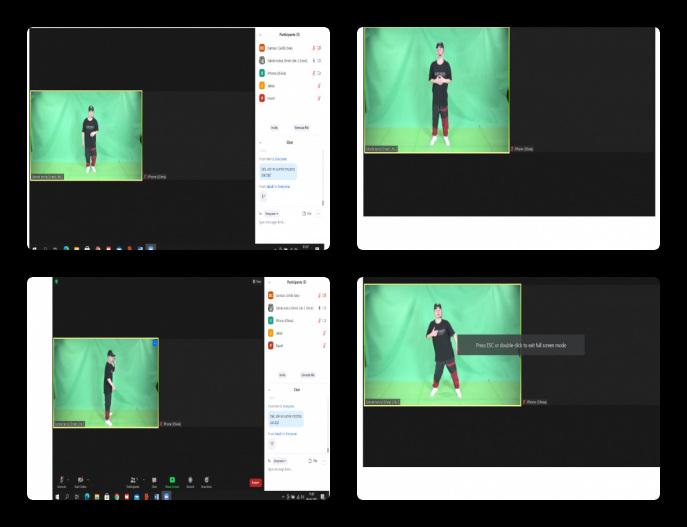The image size is (687, 527).
Task: Open the To: Everyone dropdown in bottom-left chat
Action: pyautogui.click(x=280, y=461)
